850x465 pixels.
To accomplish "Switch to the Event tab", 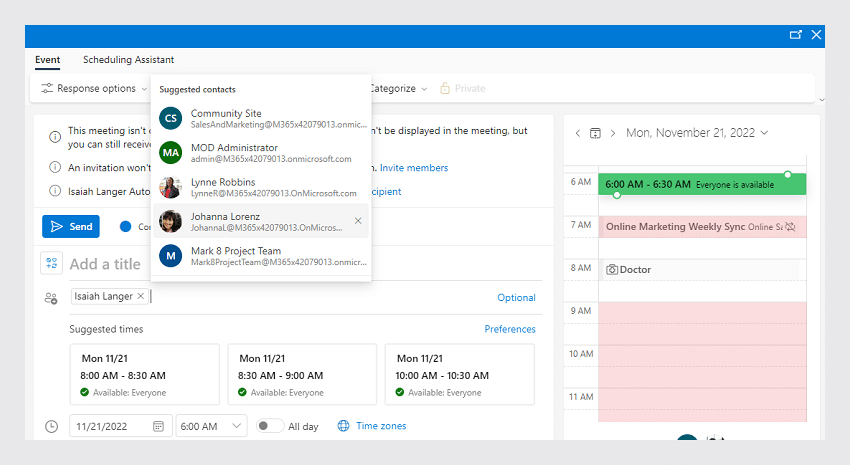I will [48, 60].
